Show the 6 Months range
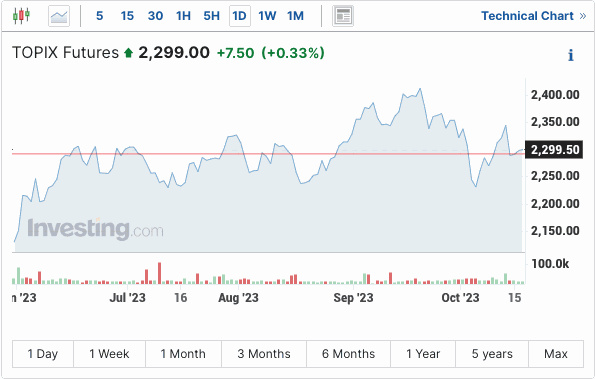 click(x=348, y=354)
